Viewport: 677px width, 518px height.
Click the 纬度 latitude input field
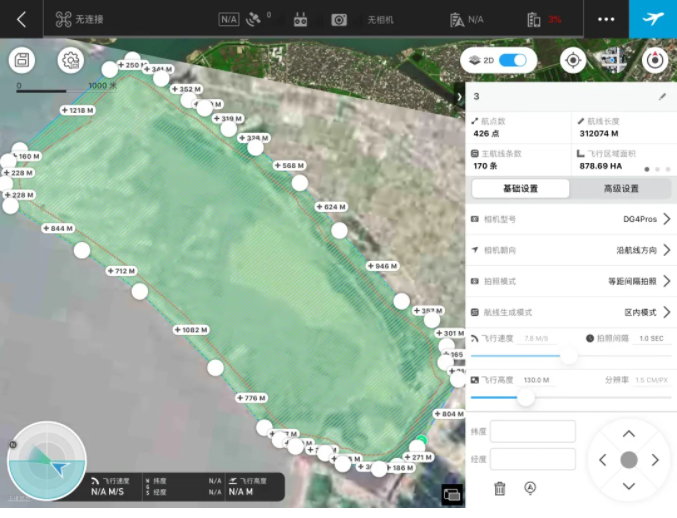tap(532, 431)
